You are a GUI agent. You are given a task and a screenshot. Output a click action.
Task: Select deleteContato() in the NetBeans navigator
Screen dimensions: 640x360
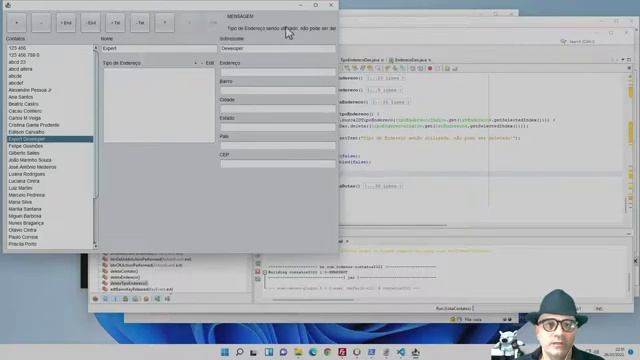coord(124,271)
